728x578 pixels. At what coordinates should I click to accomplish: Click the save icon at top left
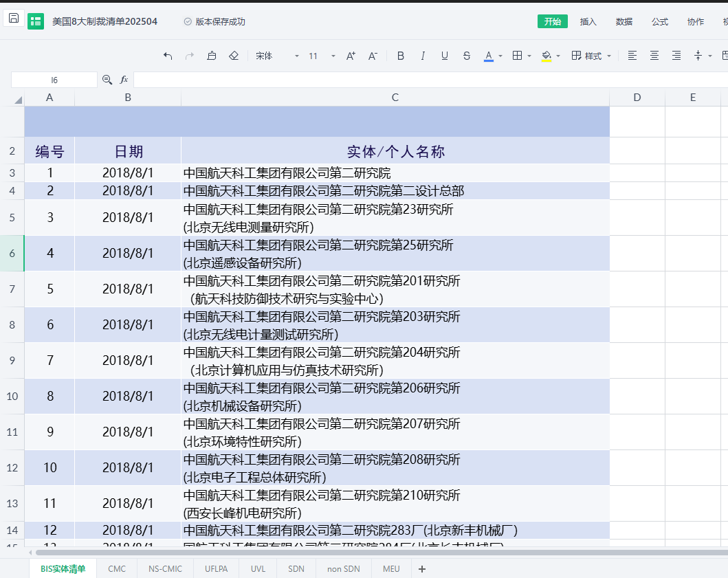(14, 19)
